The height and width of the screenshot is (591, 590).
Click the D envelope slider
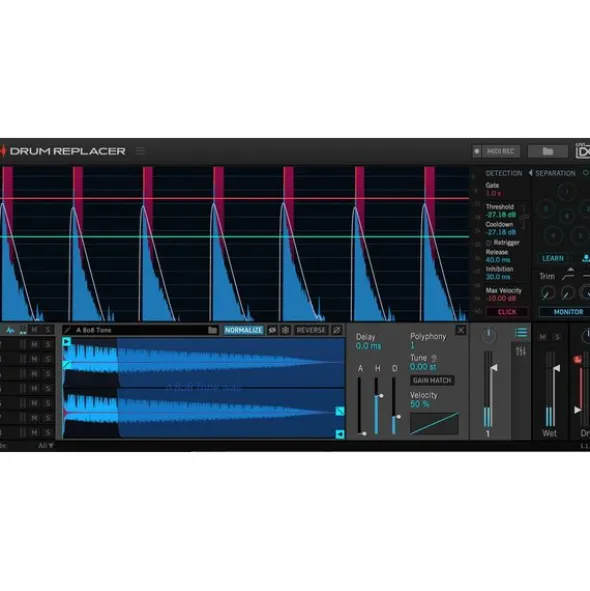pos(394,406)
